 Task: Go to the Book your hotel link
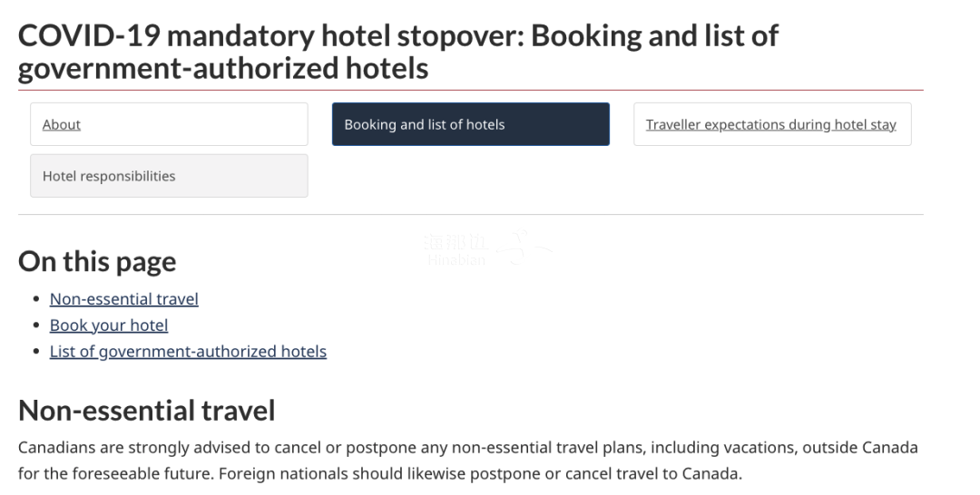[109, 325]
